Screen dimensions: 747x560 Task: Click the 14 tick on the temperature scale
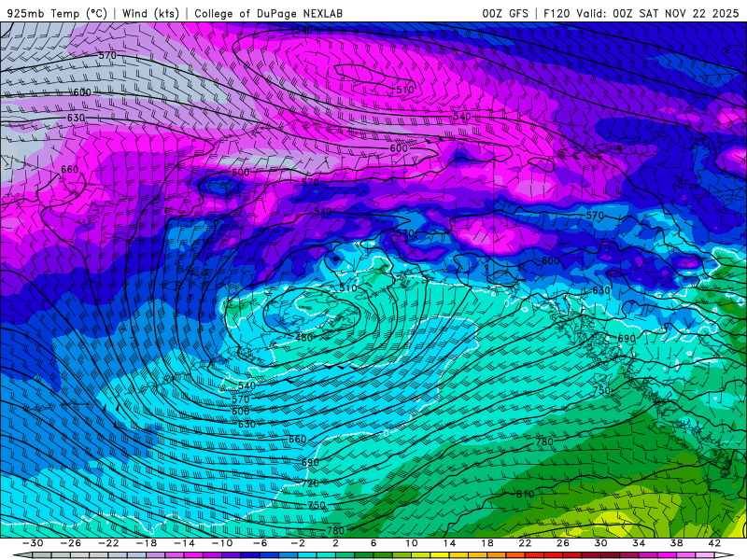click(x=449, y=543)
